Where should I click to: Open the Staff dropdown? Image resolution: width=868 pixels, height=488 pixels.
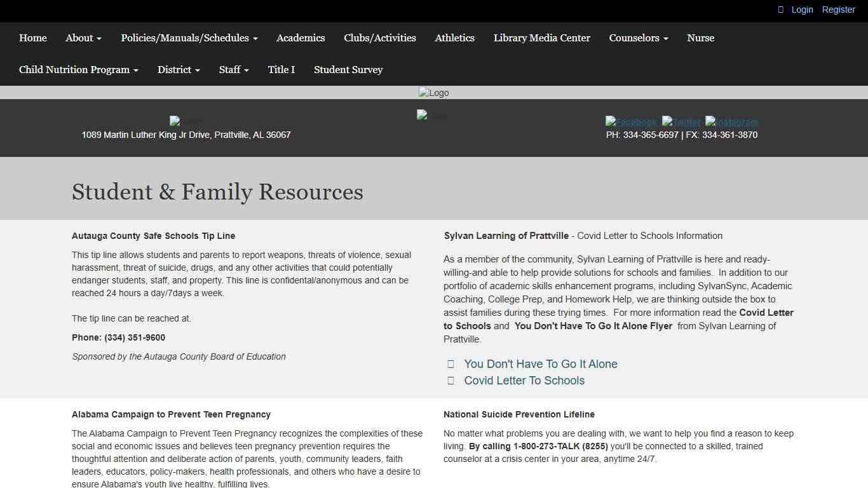coord(233,70)
